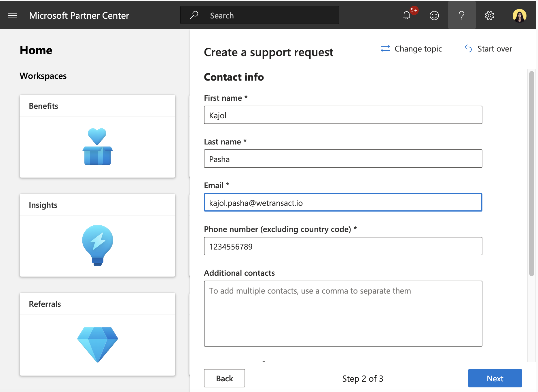Click the Insights light bulb icon

[98, 246]
